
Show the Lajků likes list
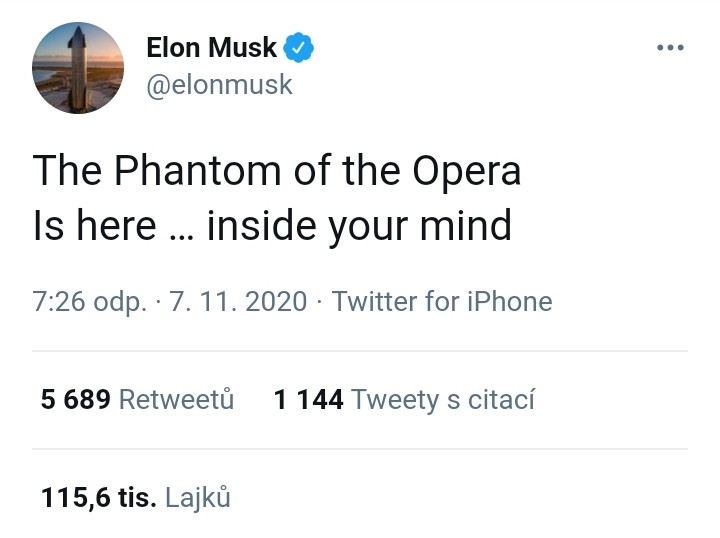point(198,497)
